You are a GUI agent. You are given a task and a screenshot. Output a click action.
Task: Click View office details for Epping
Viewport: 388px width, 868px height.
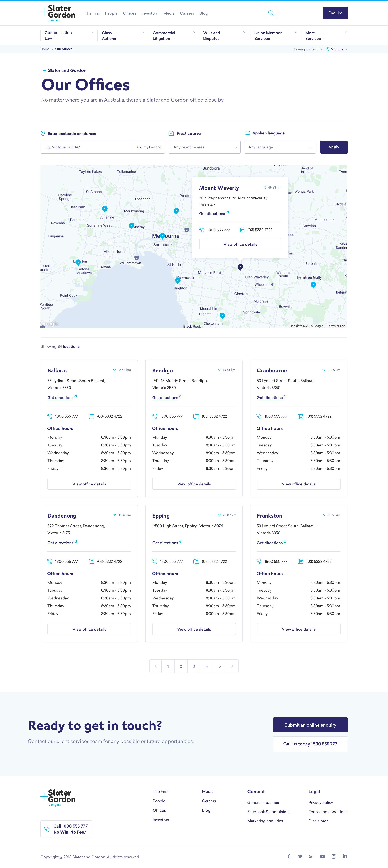coord(194,629)
